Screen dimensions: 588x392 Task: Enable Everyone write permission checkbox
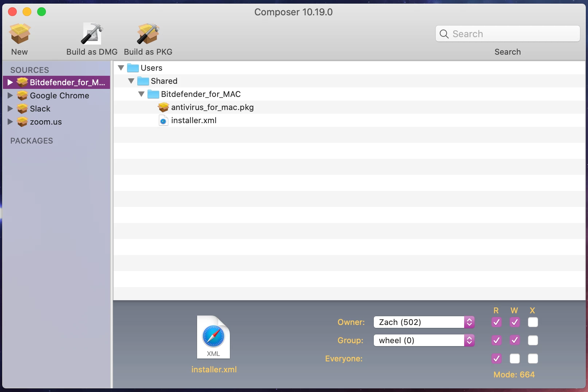[x=514, y=358]
